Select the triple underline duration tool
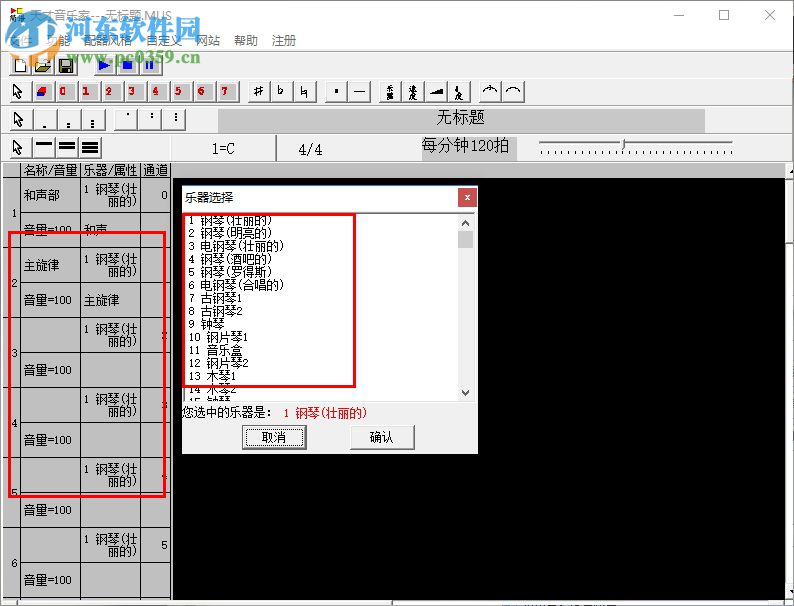794x606 pixels. 90,147
